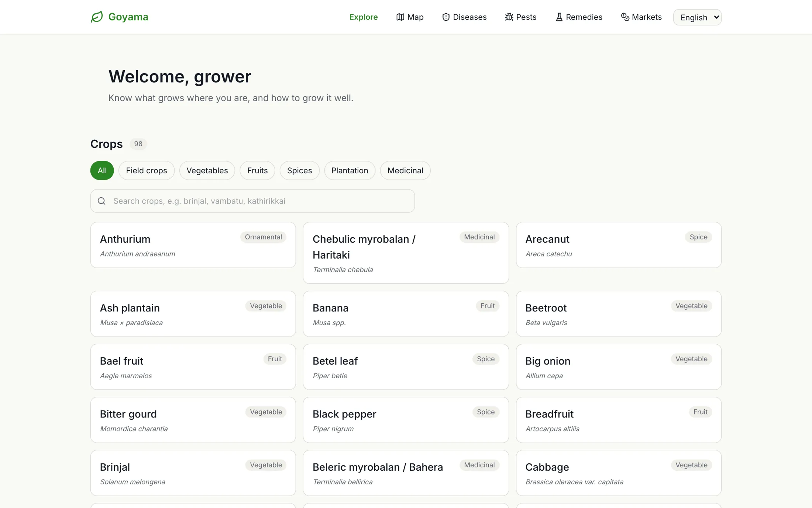The height and width of the screenshot is (508, 812).
Task: Open the Ash plantain crop card
Action: (x=193, y=314)
